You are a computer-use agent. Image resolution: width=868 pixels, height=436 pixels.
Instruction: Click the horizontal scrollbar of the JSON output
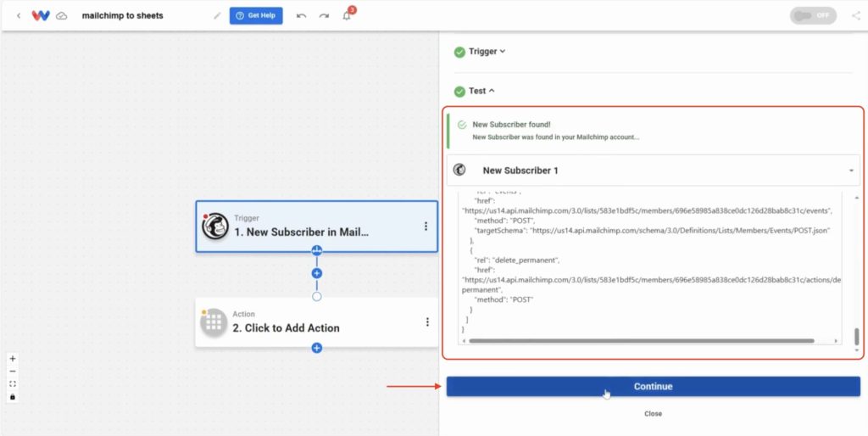(x=641, y=341)
